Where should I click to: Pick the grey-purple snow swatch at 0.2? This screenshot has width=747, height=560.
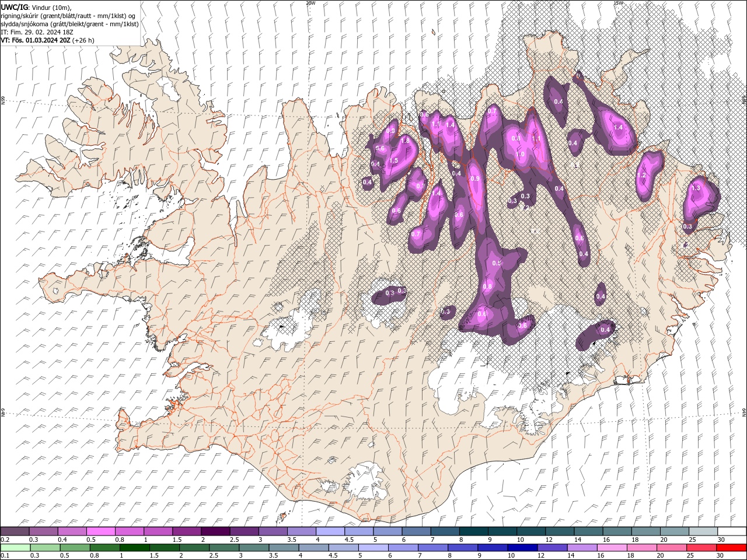15,531
